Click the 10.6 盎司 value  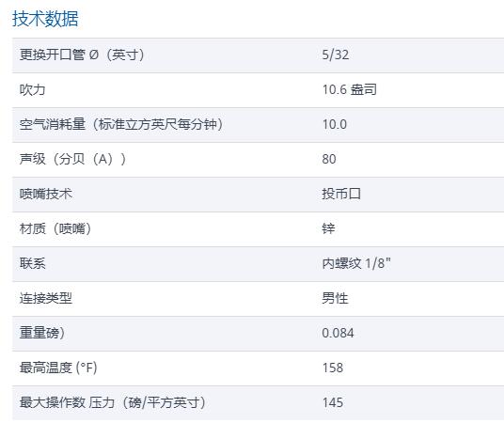tap(350, 89)
